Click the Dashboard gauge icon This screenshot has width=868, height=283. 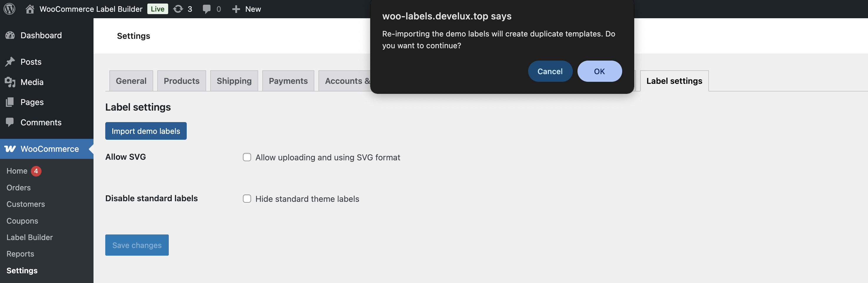(10, 35)
